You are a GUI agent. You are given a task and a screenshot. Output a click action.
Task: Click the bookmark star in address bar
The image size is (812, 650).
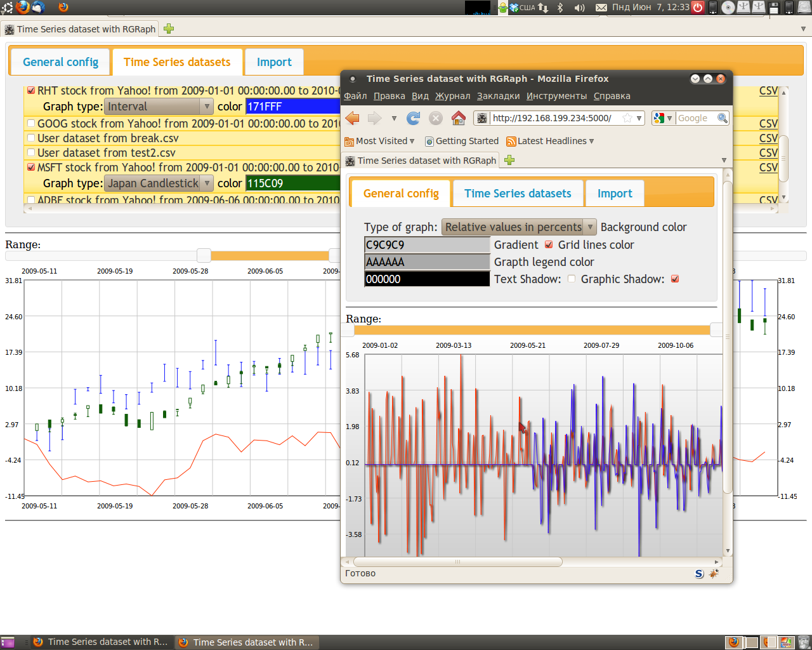(x=627, y=118)
